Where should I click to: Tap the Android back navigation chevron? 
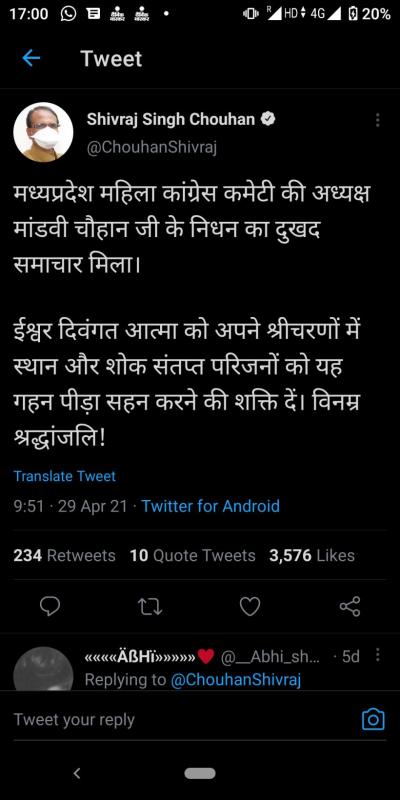pyautogui.click(x=77, y=773)
